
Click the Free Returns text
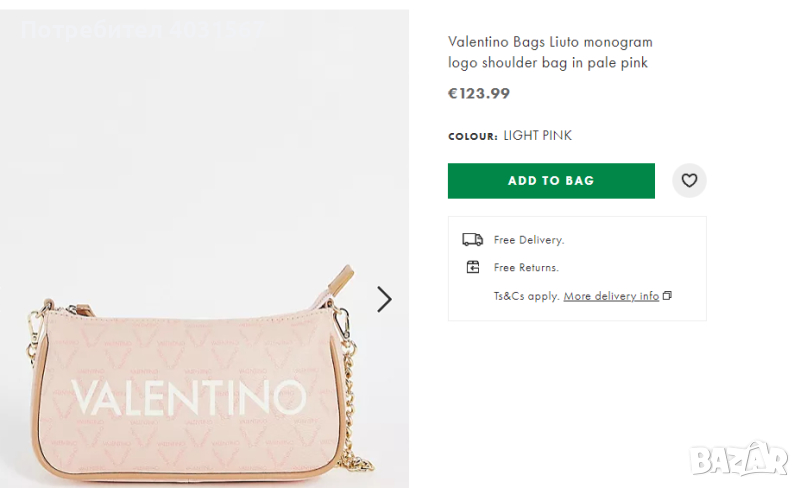[526, 268]
